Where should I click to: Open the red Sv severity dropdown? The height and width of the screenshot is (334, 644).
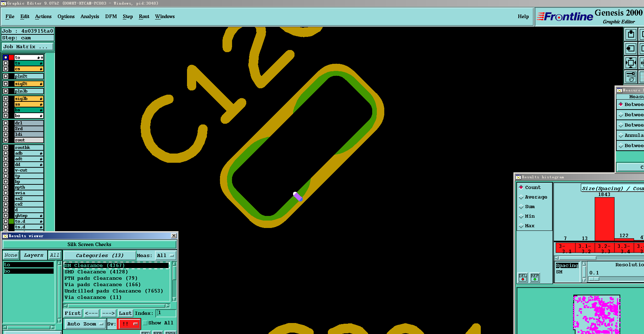point(129,324)
